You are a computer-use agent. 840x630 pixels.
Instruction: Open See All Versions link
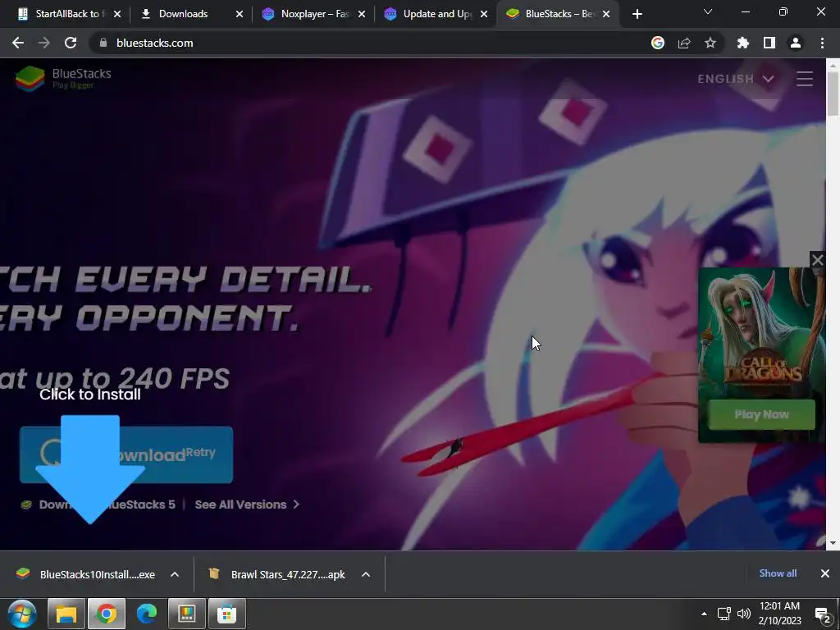(247, 504)
